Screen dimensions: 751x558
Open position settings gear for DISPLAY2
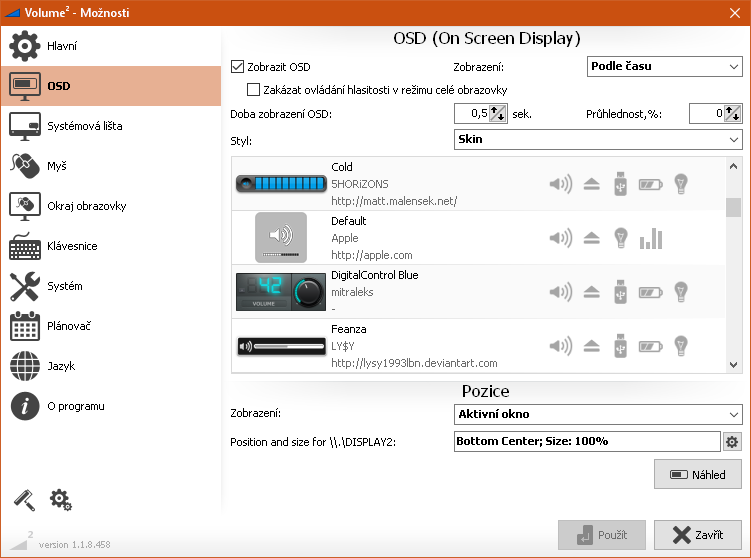[732, 442]
